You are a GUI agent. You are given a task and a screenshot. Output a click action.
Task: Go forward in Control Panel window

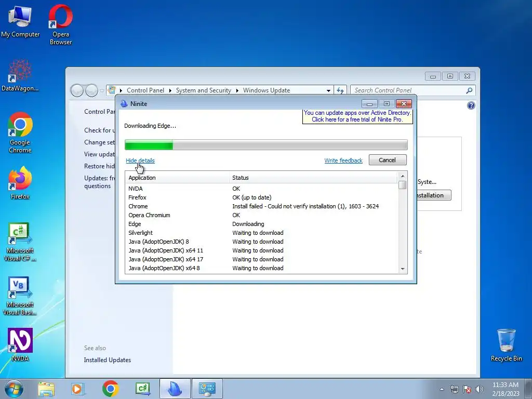click(91, 90)
